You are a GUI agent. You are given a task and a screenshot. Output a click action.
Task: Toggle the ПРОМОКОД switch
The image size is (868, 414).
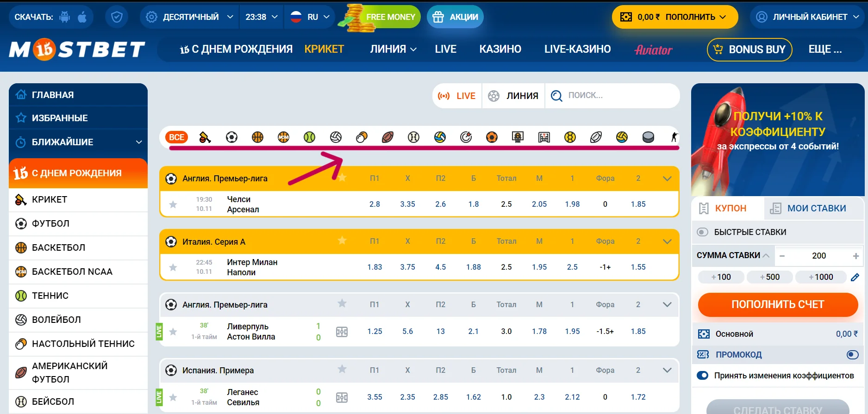click(x=852, y=355)
